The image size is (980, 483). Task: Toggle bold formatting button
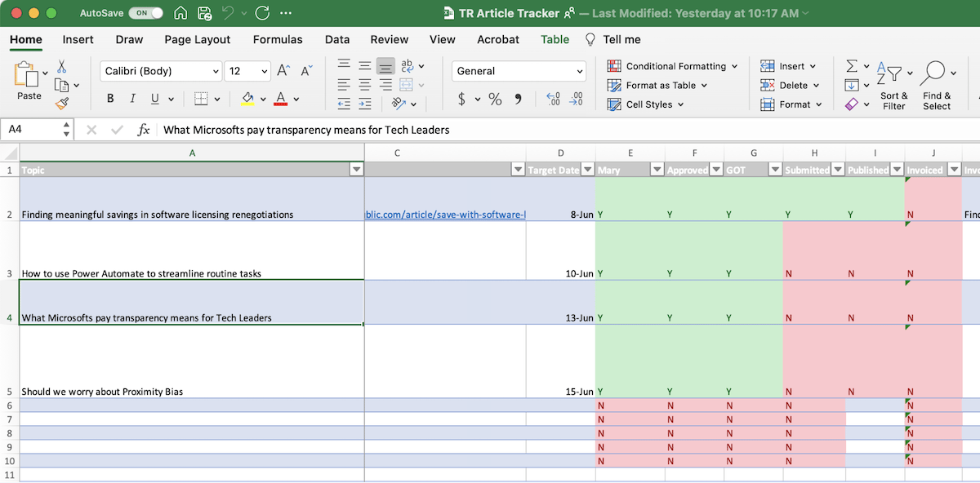coord(110,99)
